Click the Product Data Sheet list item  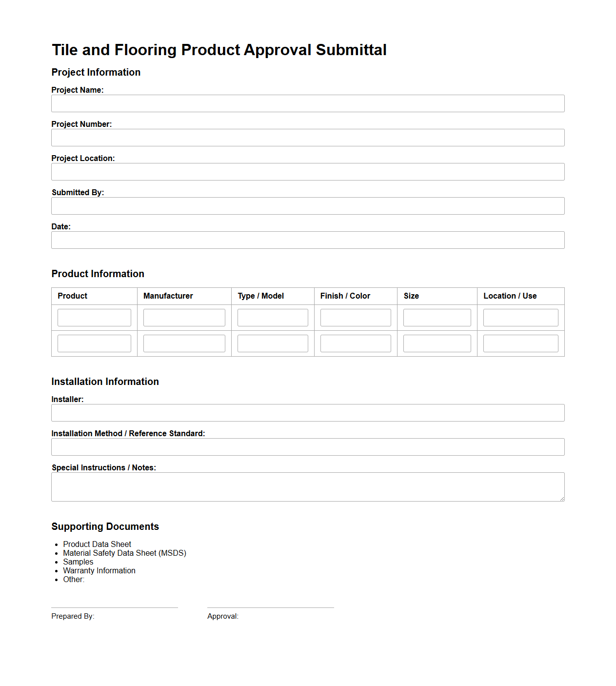pyautogui.click(x=97, y=544)
